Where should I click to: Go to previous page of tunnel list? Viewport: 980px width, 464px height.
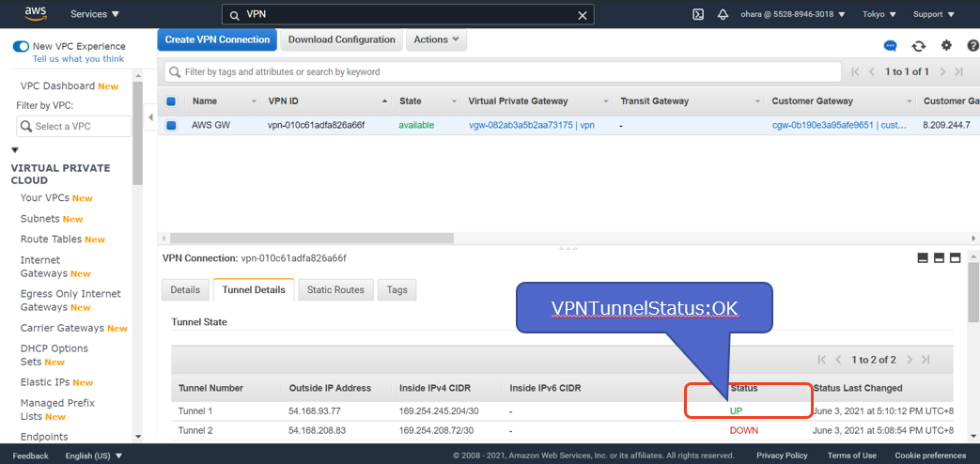[x=839, y=360]
